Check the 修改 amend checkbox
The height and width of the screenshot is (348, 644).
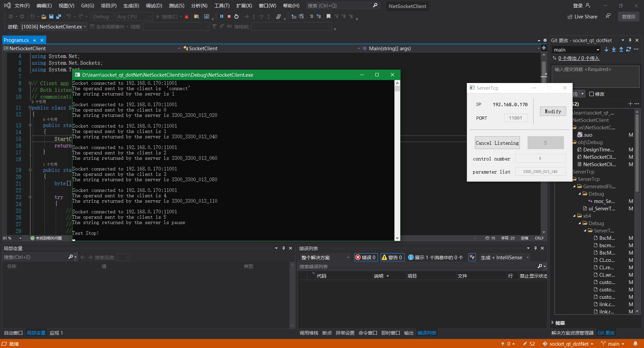(x=591, y=94)
